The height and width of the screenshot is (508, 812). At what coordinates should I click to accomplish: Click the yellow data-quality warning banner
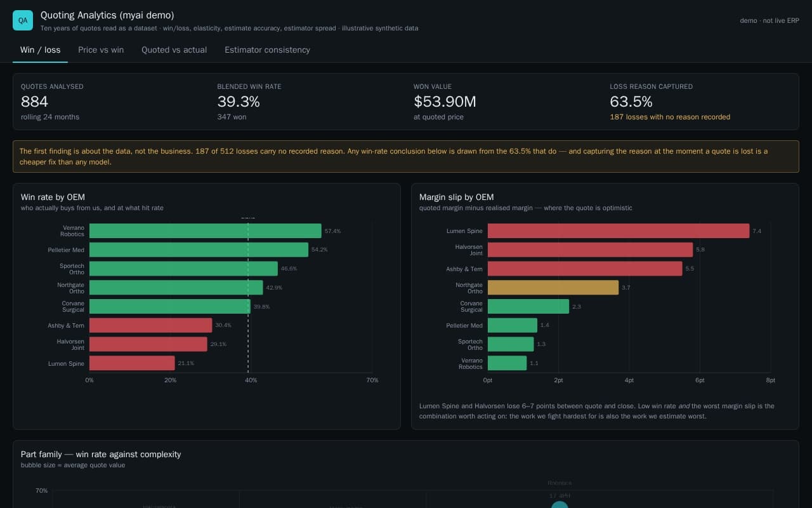[x=406, y=156]
